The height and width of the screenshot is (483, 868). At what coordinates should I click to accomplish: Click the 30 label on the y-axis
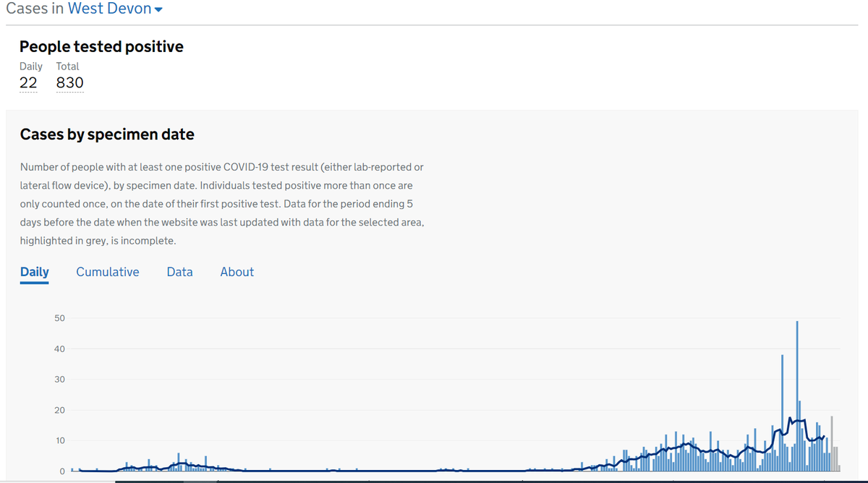point(59,380)
